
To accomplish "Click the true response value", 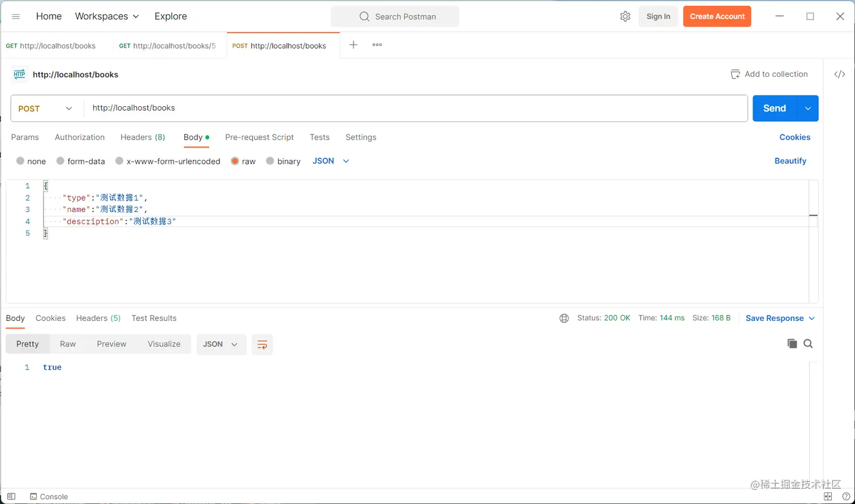I will pos(52,367).
